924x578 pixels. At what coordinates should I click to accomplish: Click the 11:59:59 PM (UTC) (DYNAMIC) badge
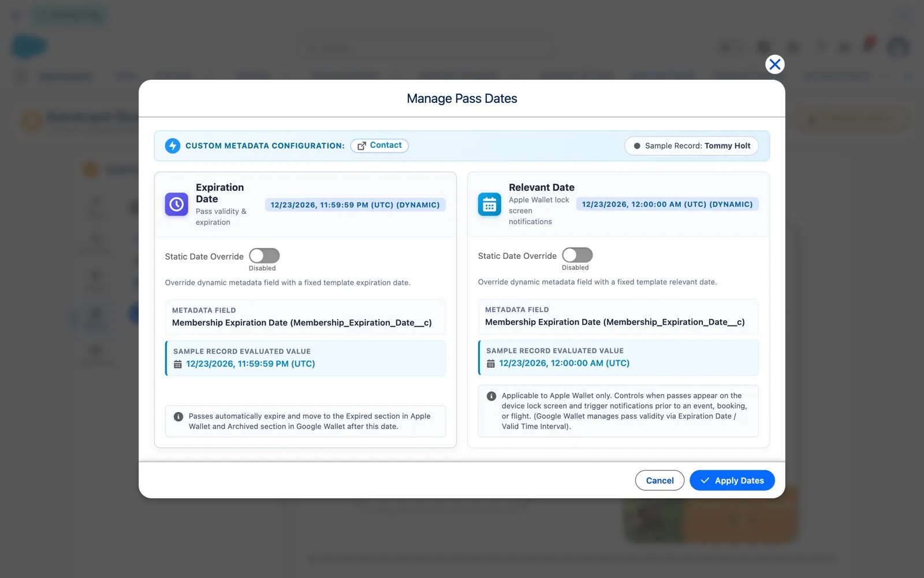pyautogui.click(x=355, y=205)
